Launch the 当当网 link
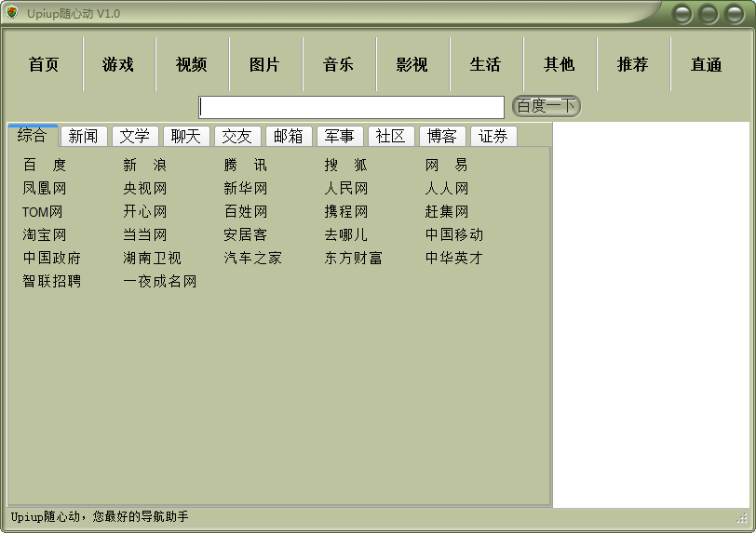756x533 pixels. [x=144, y=234]
